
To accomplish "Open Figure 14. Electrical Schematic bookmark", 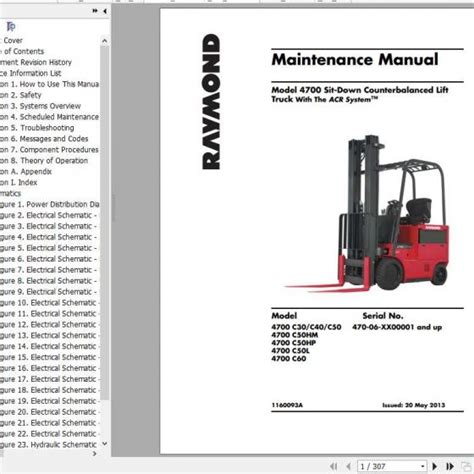I will coord(49,346).
